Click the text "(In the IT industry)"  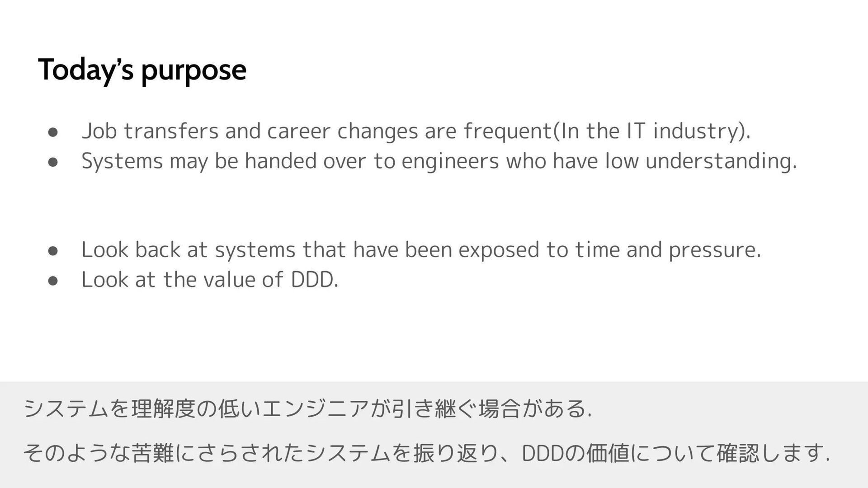point(650,131)
